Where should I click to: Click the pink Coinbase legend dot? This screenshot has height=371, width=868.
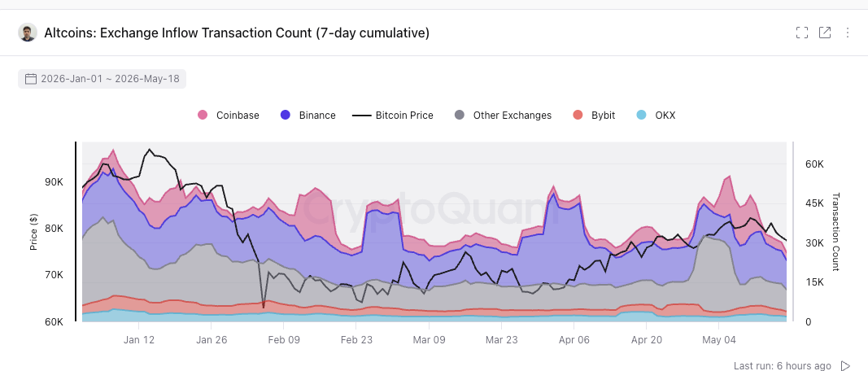(x=203, y=116)
